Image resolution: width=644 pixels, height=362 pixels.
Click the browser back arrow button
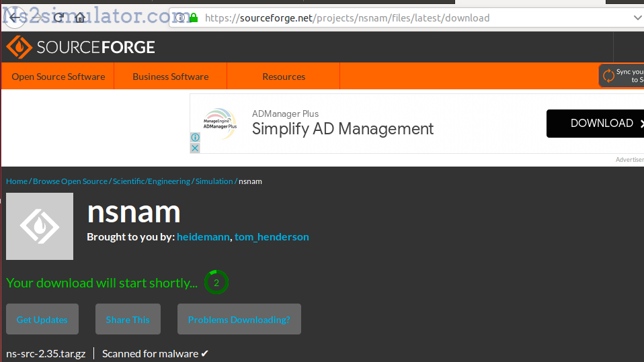(15, 17)
